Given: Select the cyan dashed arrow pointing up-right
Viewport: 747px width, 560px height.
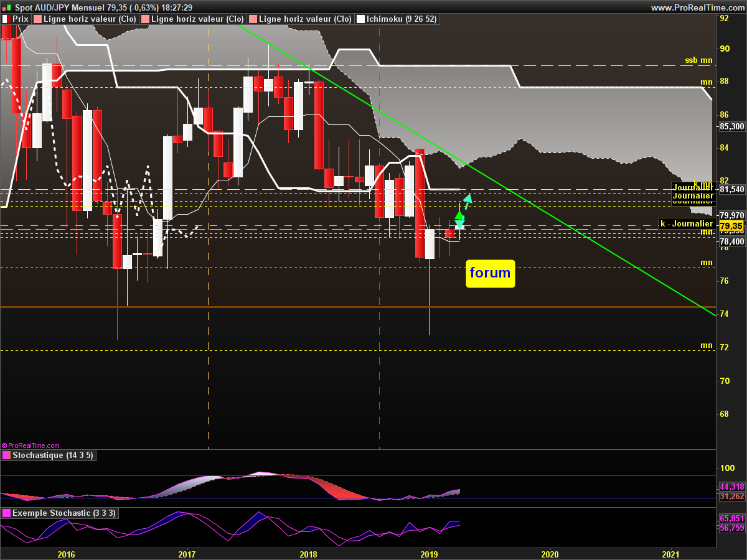Looking at the screenshot, I should point(468,202).
